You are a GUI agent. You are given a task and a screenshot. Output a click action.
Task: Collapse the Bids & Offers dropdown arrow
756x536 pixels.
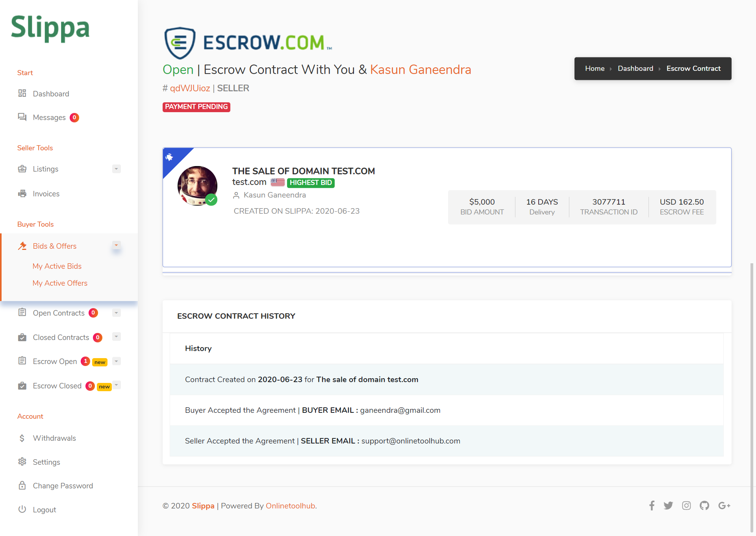point(116,245)
